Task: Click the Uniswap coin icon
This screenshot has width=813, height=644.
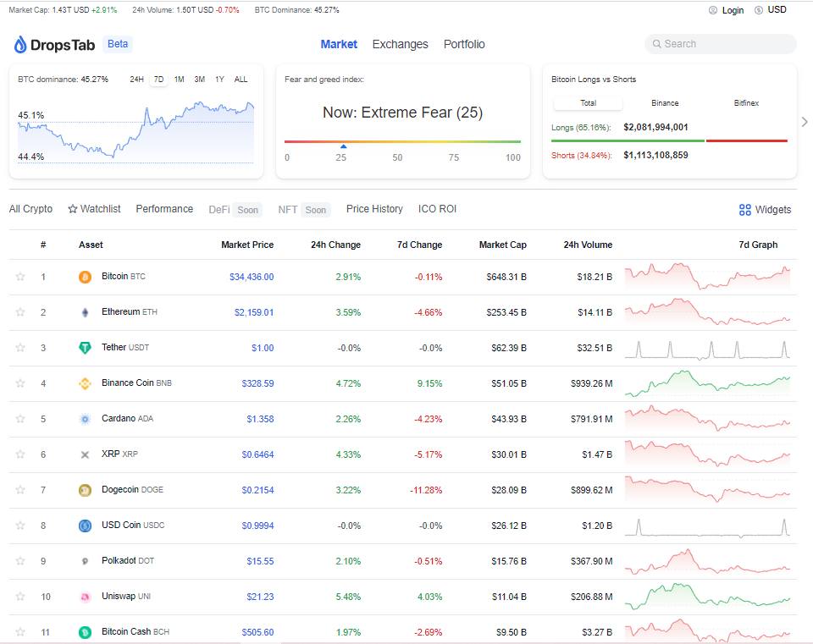Action: (85, 597)
